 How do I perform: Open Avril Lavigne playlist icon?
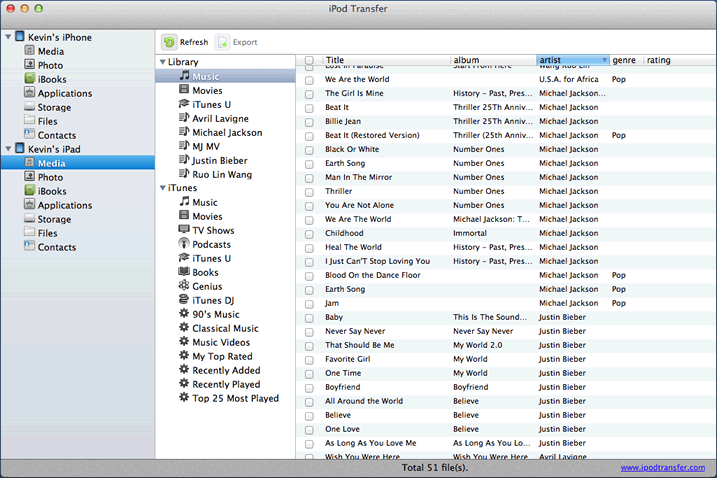(x=184, y=118)
